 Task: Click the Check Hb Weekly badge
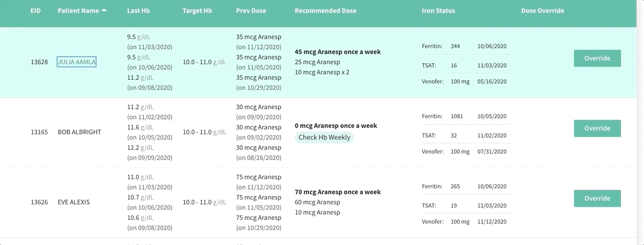point(324,137)
